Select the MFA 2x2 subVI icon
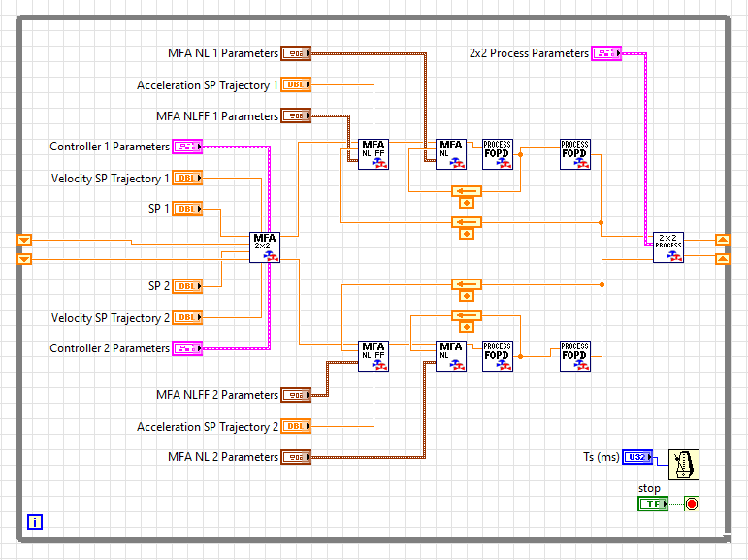The height and width of the screenshot is (560, 748). tap(265, 247)
